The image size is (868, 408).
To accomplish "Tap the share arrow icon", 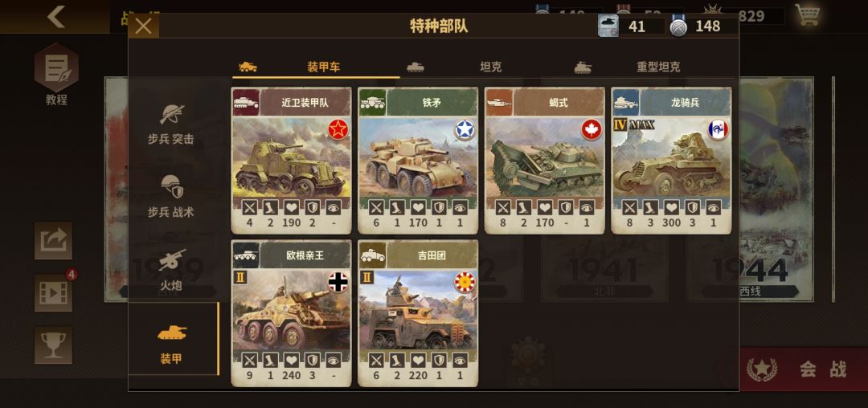I will pos(54,240).
